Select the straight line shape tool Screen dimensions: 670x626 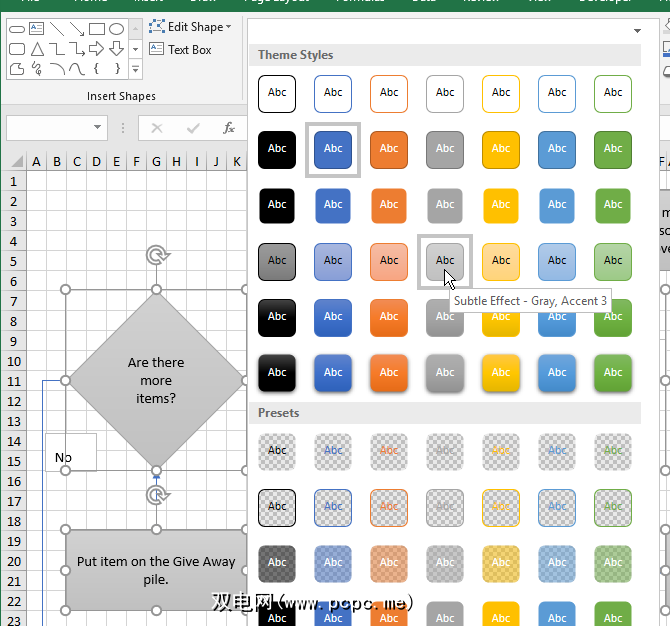tap(57, 29)
